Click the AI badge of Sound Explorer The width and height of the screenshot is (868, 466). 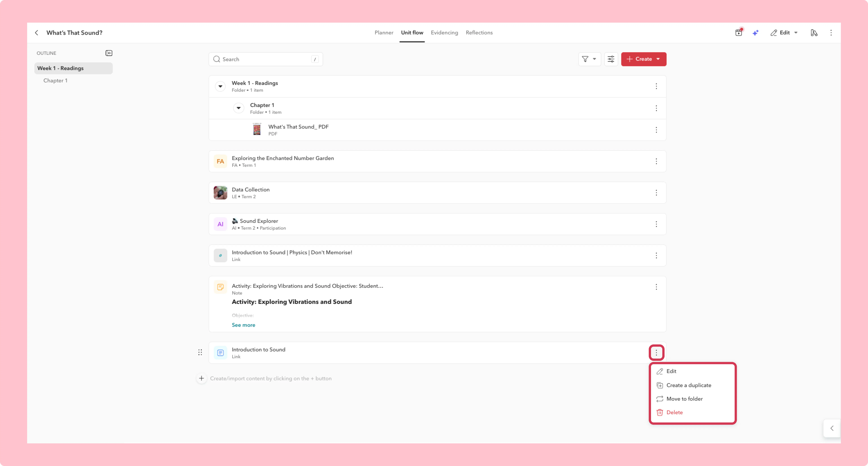(220, 224)
